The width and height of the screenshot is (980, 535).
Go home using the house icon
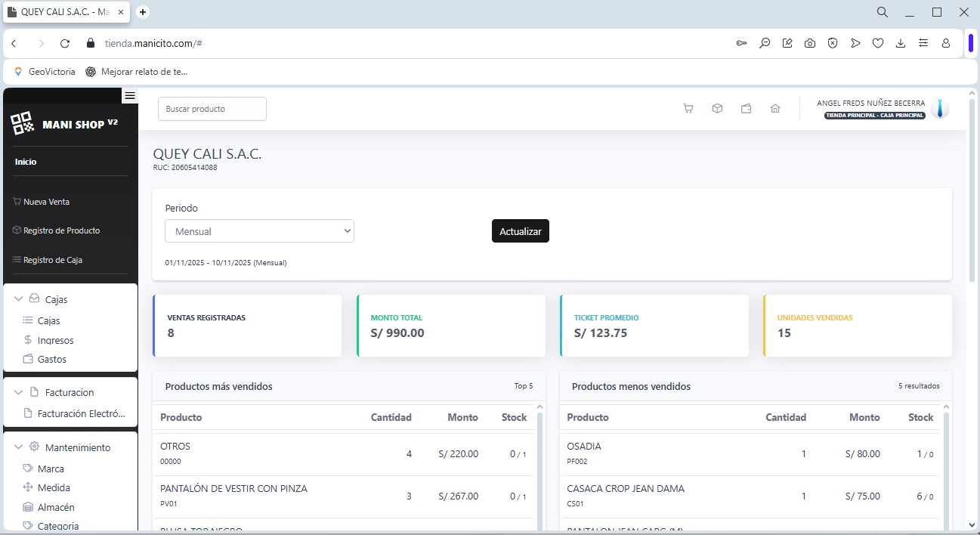[774, 109]
